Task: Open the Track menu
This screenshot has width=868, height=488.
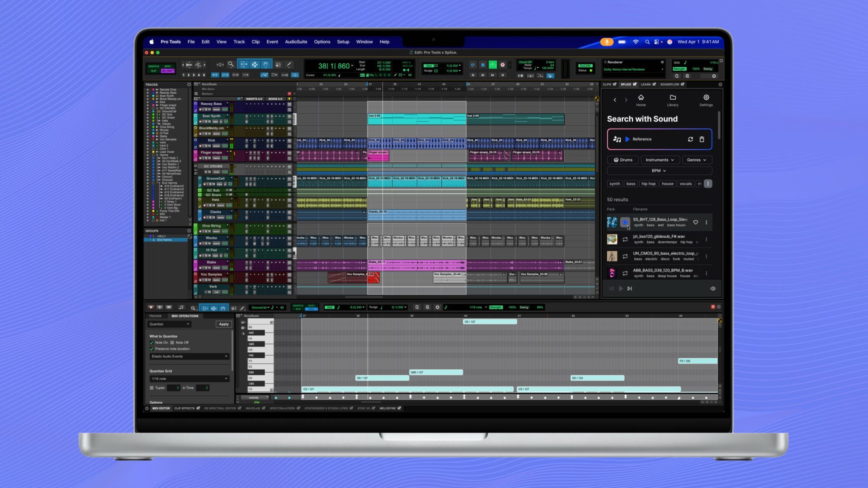Action: [239, 42]
